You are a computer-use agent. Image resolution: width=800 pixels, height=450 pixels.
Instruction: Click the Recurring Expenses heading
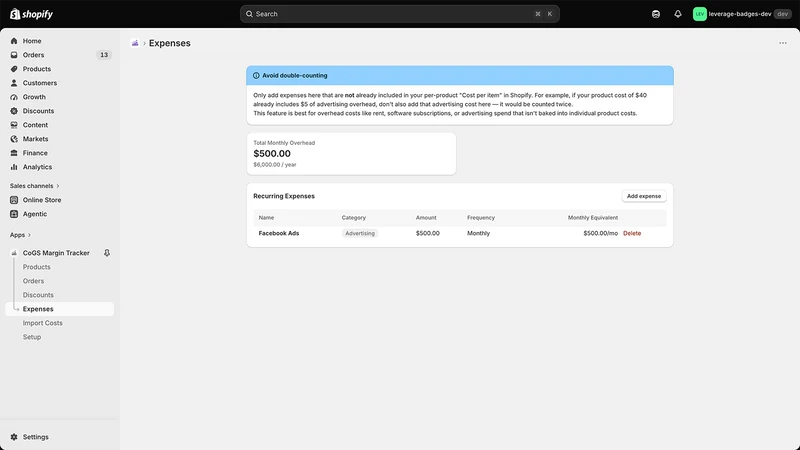pos(284,196)
